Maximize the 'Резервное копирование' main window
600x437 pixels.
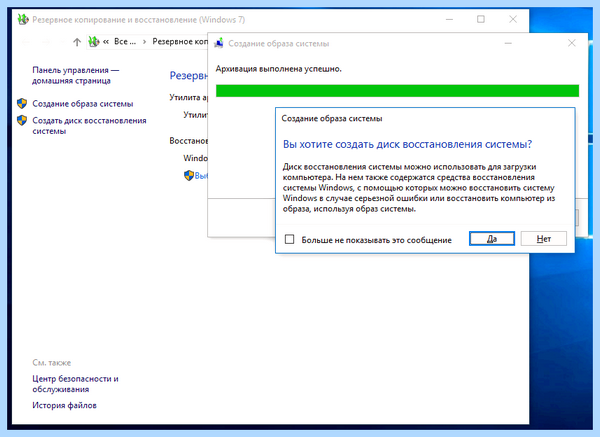481,19
